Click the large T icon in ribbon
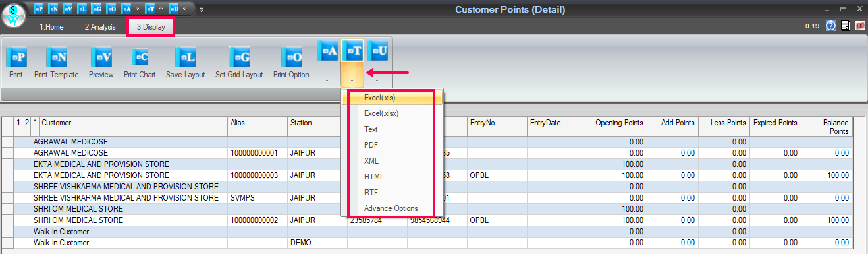 [352, 51]
